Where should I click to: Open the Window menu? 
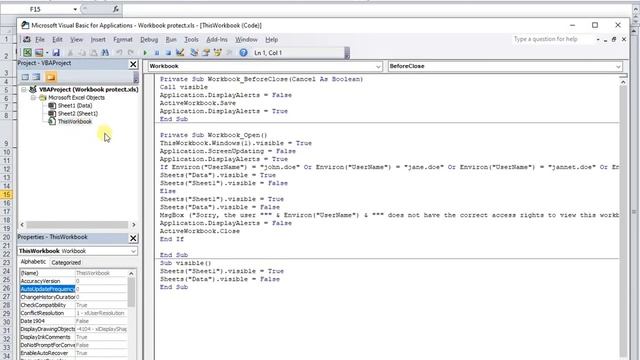click(246, 40)
